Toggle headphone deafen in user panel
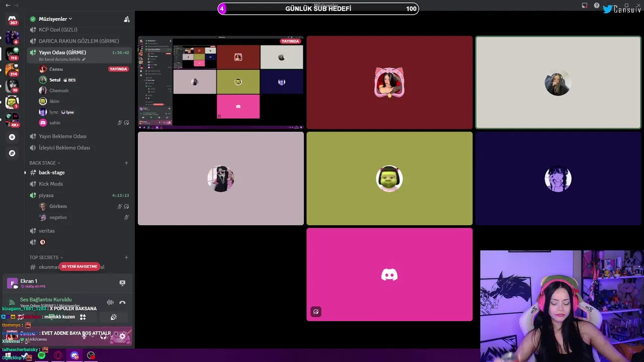The width and height of the screenshot is (644, 362). point(103,336)
